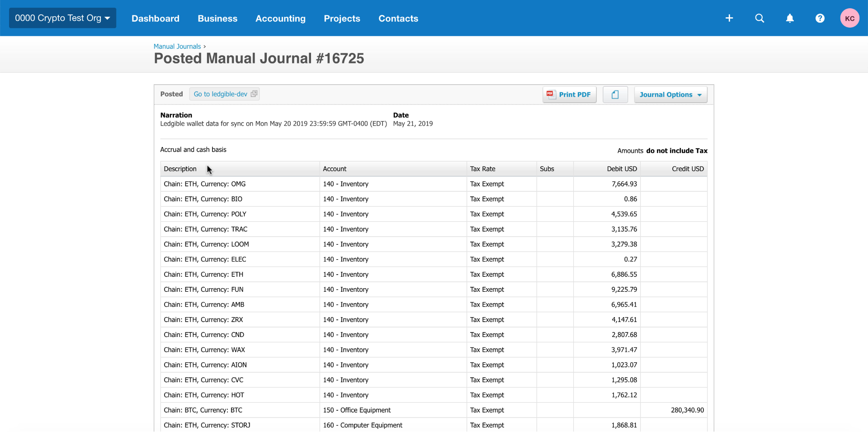Screen dimensions: 868x432
Task: Click the Debit USD column header
Action: (607, 169)
